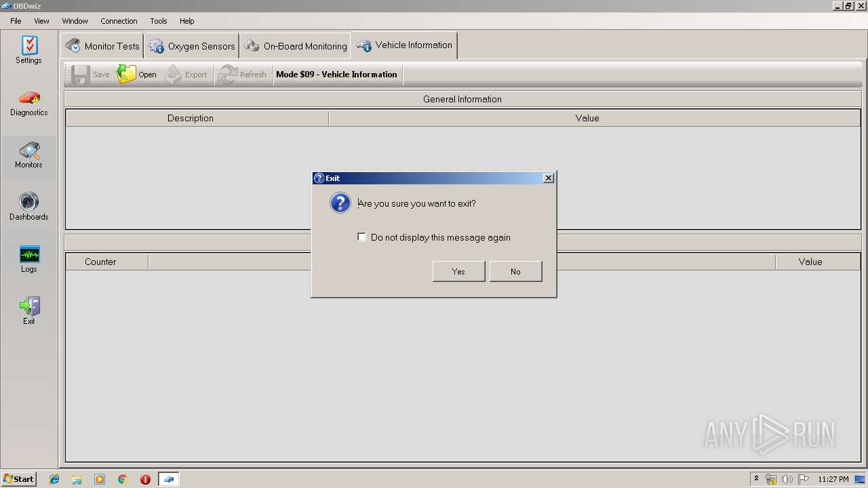Click the Export toolbar button
868x488 pixels.
(x=186, y=75)
